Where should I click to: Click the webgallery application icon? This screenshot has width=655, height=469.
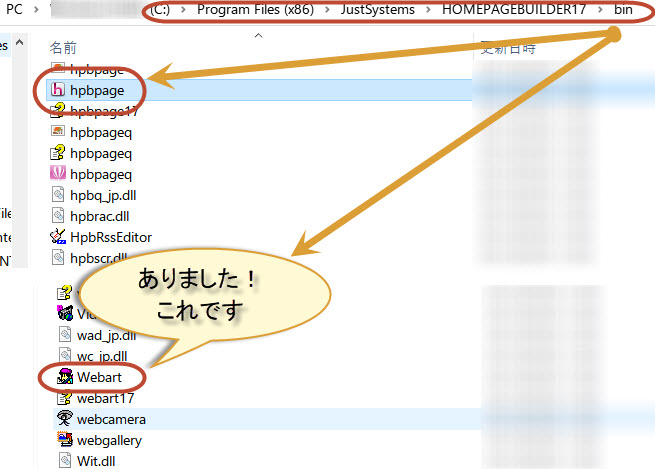(65, 439)
